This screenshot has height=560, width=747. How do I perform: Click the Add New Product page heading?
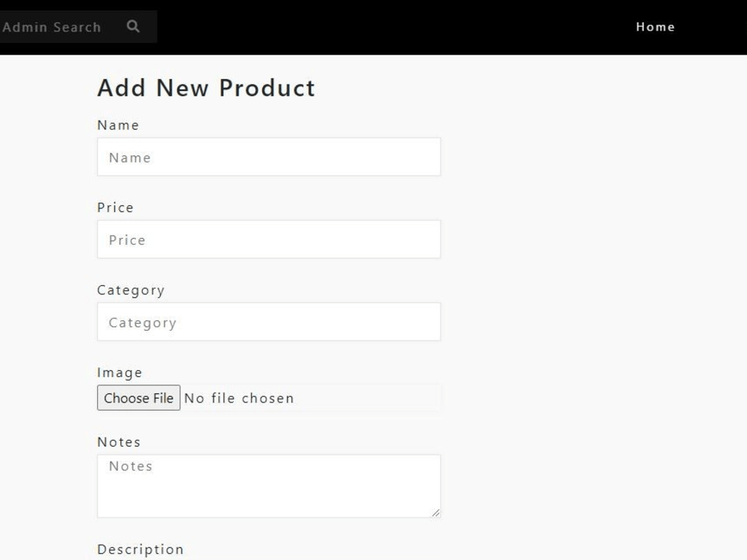[x=205, y=87]
